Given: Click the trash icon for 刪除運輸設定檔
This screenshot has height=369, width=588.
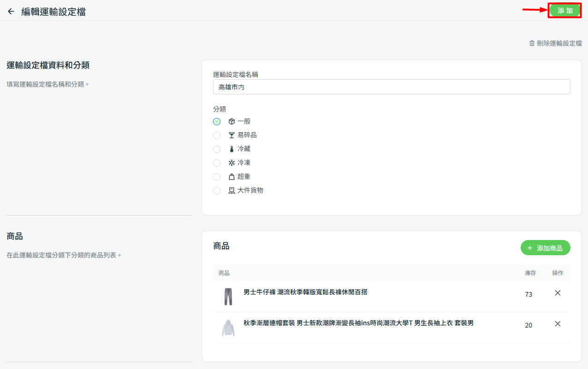Looking at the screenshot, I should [532, 43].
